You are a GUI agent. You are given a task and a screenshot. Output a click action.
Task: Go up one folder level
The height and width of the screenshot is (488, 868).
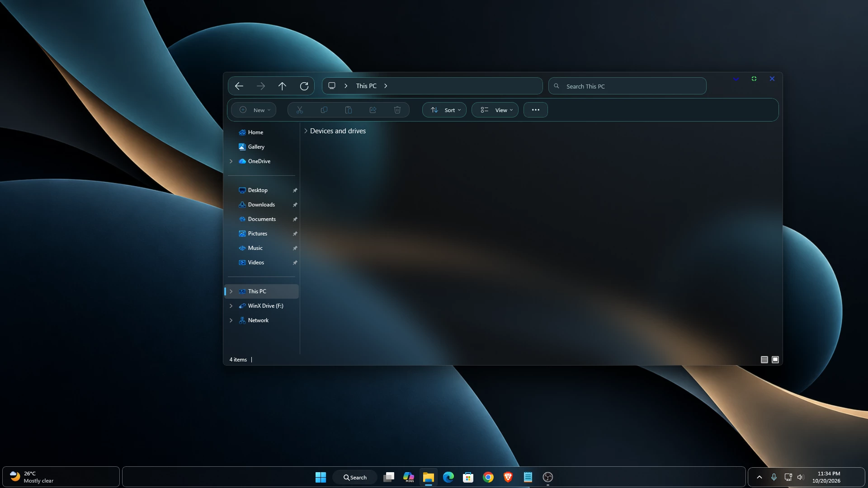(282, 86)
